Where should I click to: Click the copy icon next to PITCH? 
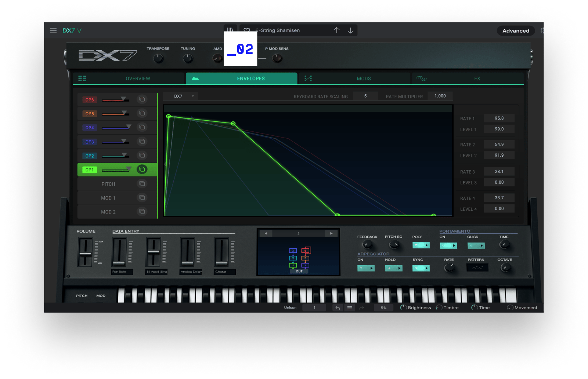point(142,184)
